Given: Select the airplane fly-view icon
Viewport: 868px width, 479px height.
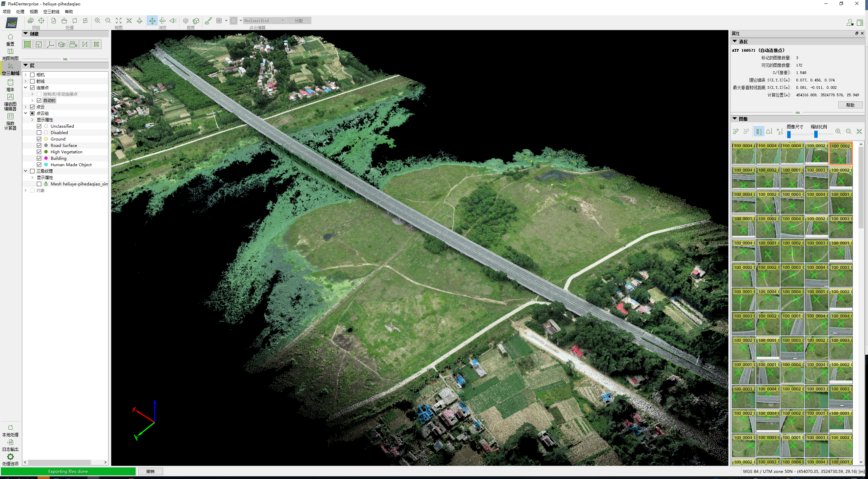Looking at the screenshot, I should pos(140,21).
